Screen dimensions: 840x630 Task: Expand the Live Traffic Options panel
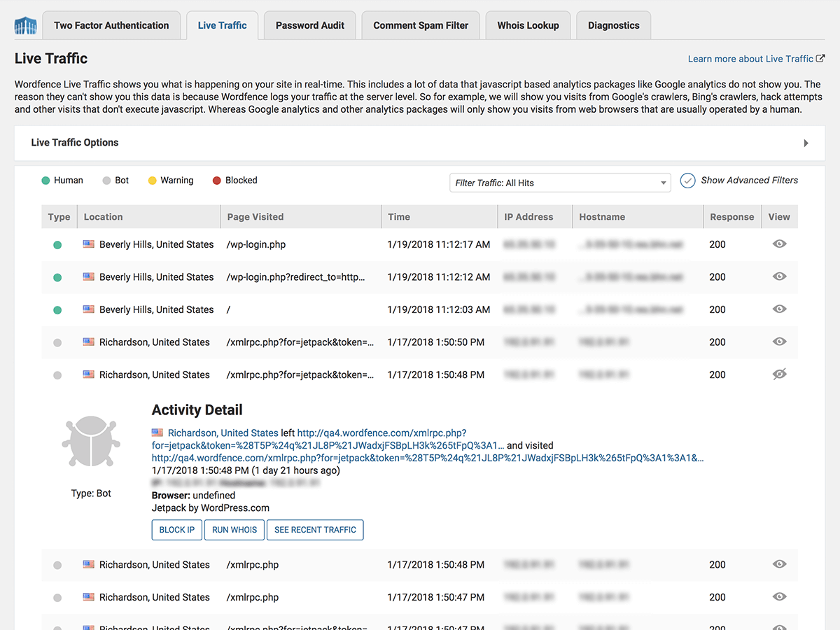click(x=806, y=143)
